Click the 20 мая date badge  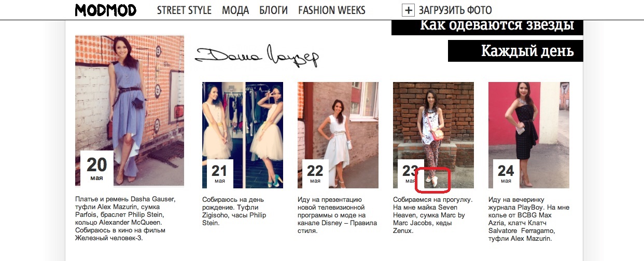pos(97,168)
